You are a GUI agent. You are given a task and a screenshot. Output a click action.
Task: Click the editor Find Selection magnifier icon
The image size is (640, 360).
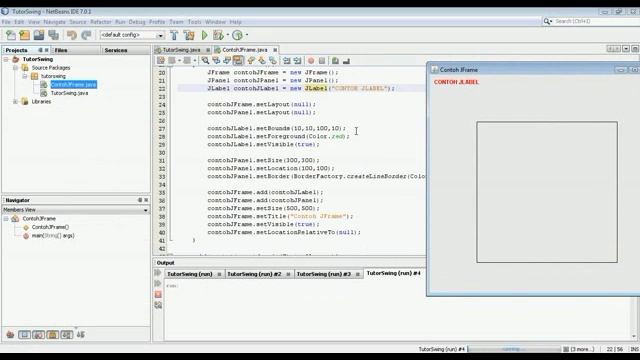[x=205, y=61]
